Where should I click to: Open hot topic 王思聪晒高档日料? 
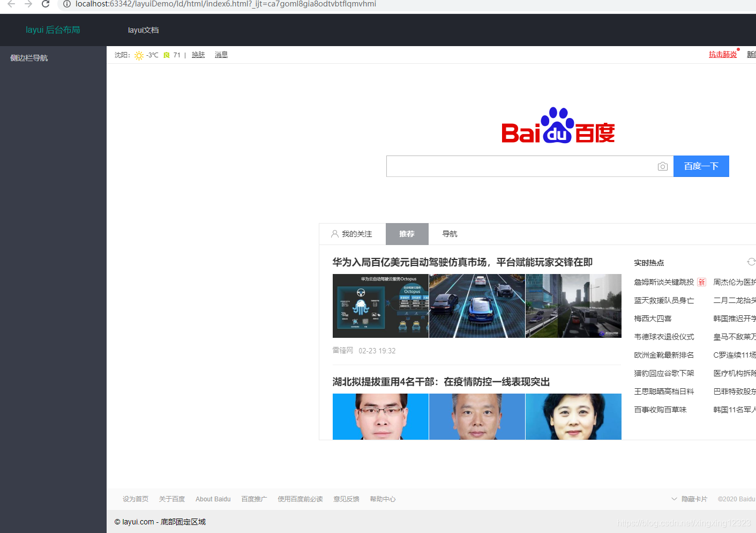pos(664,391)
